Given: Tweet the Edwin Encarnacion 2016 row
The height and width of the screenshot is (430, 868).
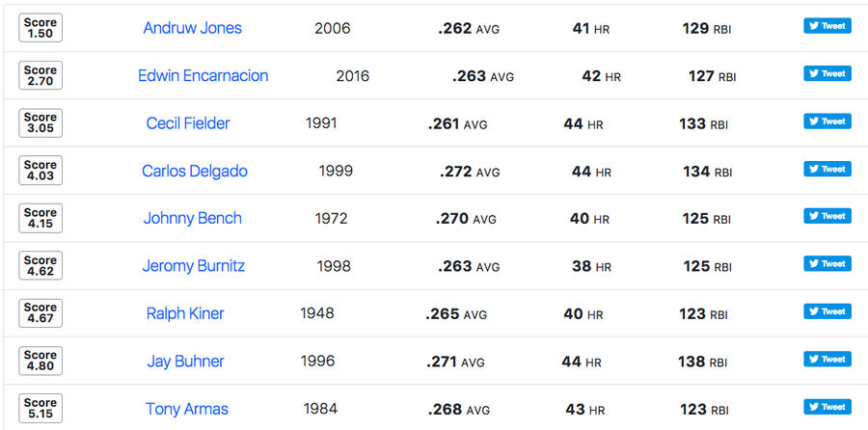Looking at the screenshot, I should (x=827, y=73).
